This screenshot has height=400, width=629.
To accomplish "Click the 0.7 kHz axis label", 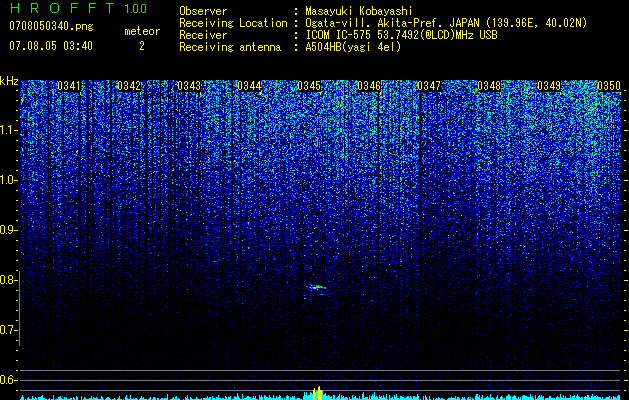I will 9,330.
